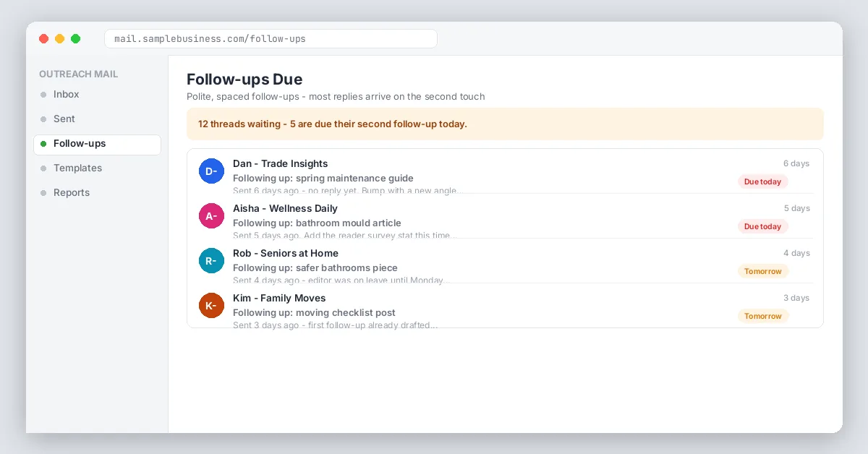Select Follow-ups in the sidebar
This screenshot has height=454, width=868.
pyautogui.click(x=97, y=144)
